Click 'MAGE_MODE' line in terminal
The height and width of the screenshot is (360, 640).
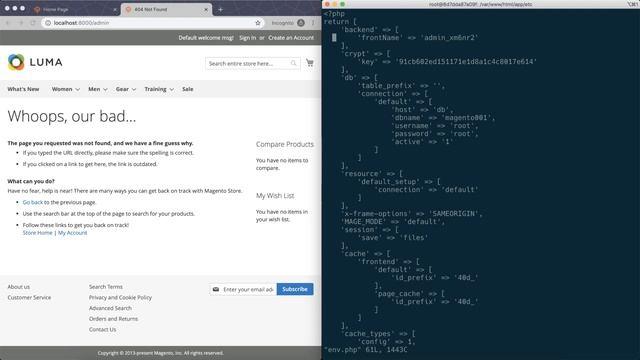click(x=393, y=222)
